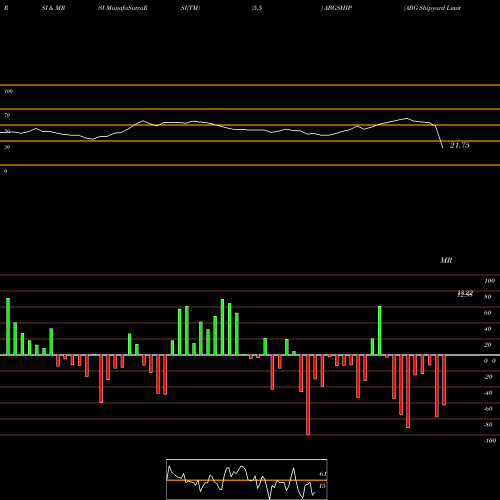Click the 20 label on the MR axis
The width and height of the screenshot is (500, 500).
pyautogui.click(x=488, y=345)
